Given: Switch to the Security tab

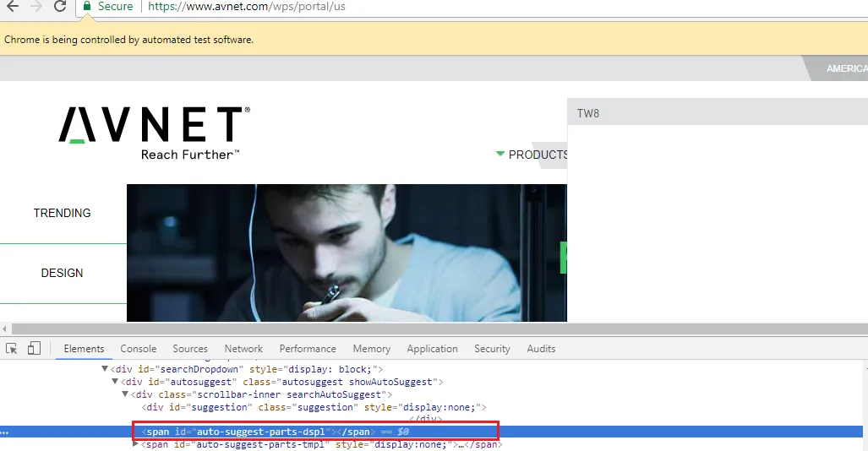Looking at the screenshot, I should [x=492, y=349].
